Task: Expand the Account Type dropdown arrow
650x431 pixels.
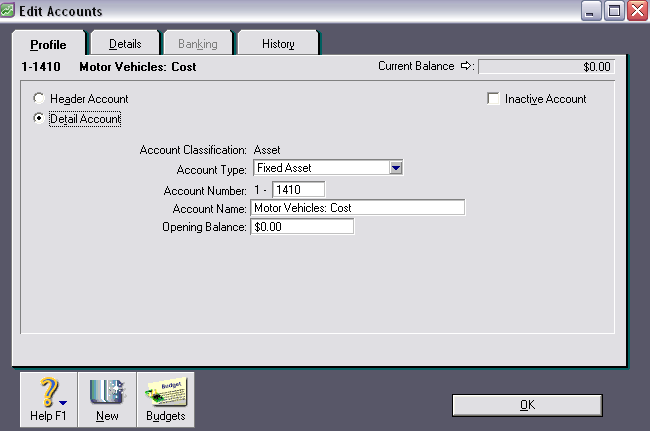Action: coord(396,168)
